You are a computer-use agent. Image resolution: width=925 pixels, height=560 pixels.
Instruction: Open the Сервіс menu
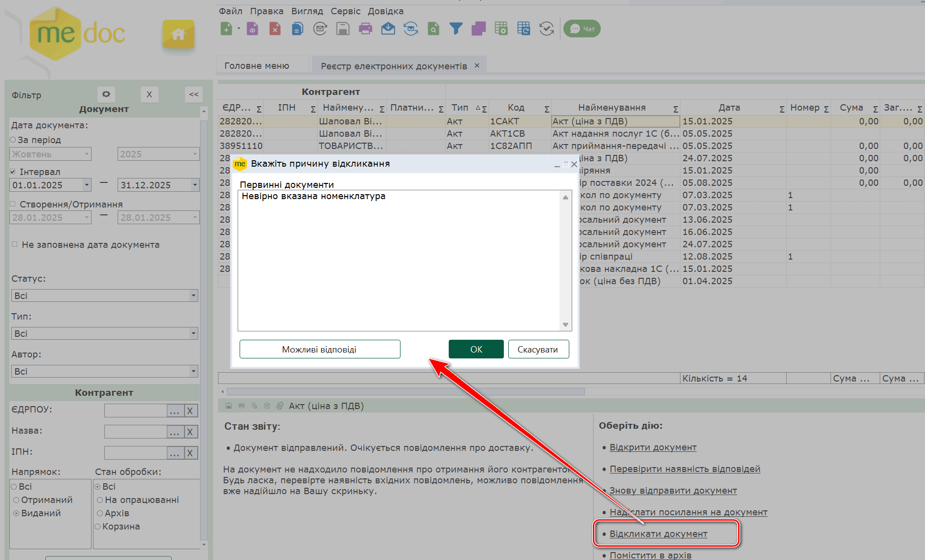pyautogui.click(x=345, y=11)
